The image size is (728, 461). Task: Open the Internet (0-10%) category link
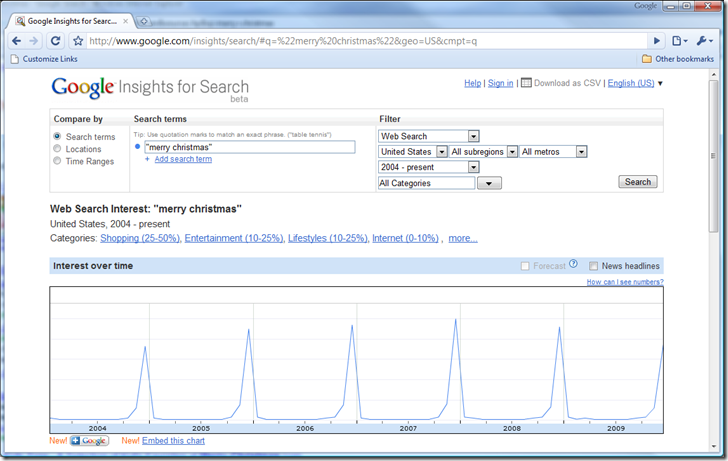pyautogui.click(x=405, y=238)
